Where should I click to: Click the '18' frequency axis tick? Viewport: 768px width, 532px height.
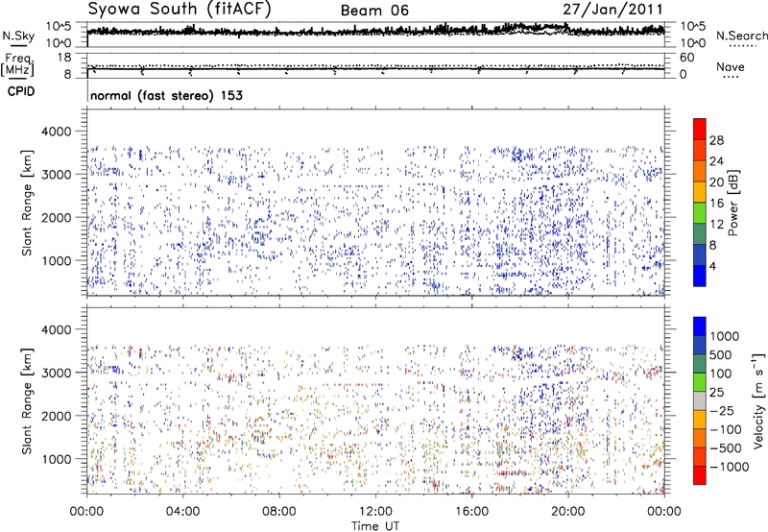pyautogui.click(x=64, y=58)
